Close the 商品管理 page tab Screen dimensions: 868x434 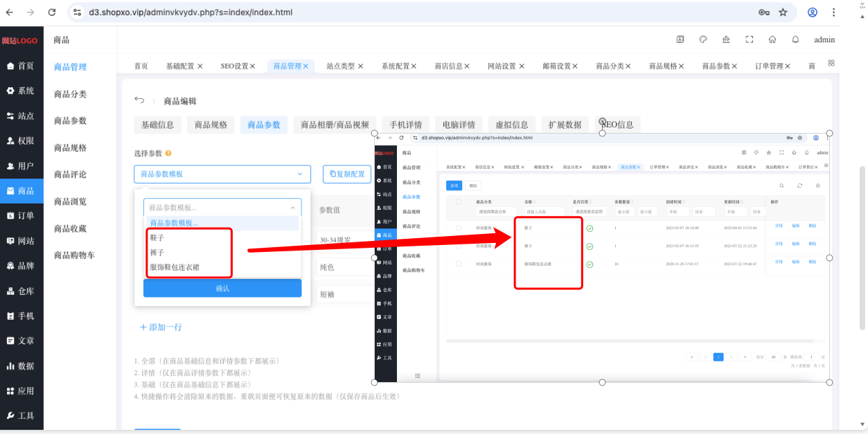305,66
